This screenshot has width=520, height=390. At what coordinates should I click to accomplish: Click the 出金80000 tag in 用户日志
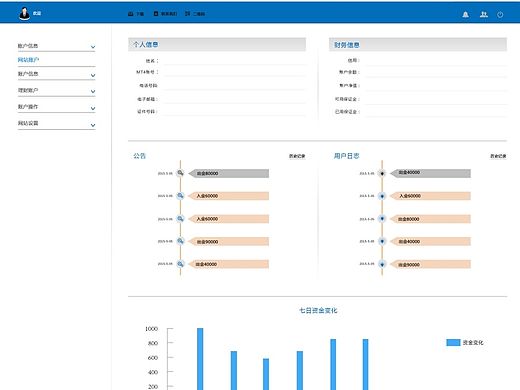(430, 219)
